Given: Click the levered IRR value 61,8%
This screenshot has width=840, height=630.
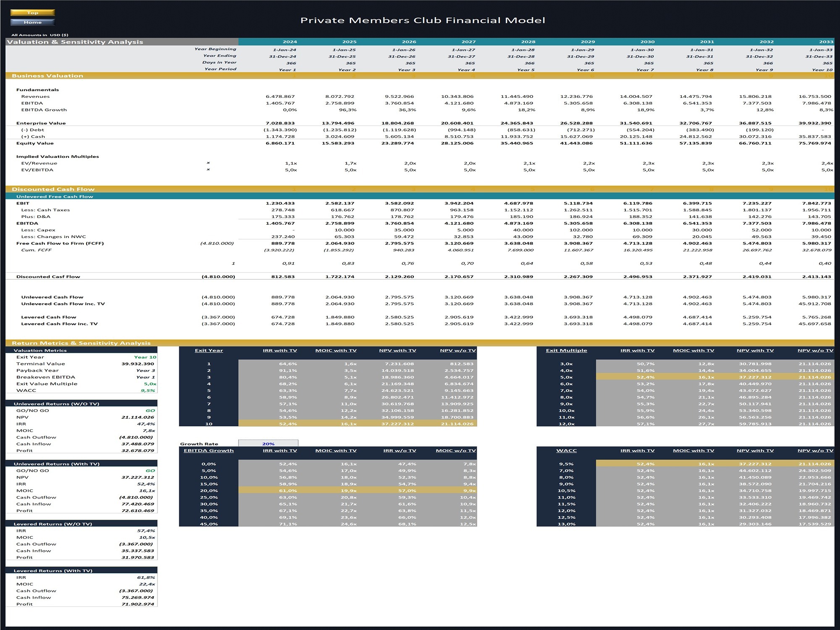Looking at the screenshot, I should click(x=146, y=577).
